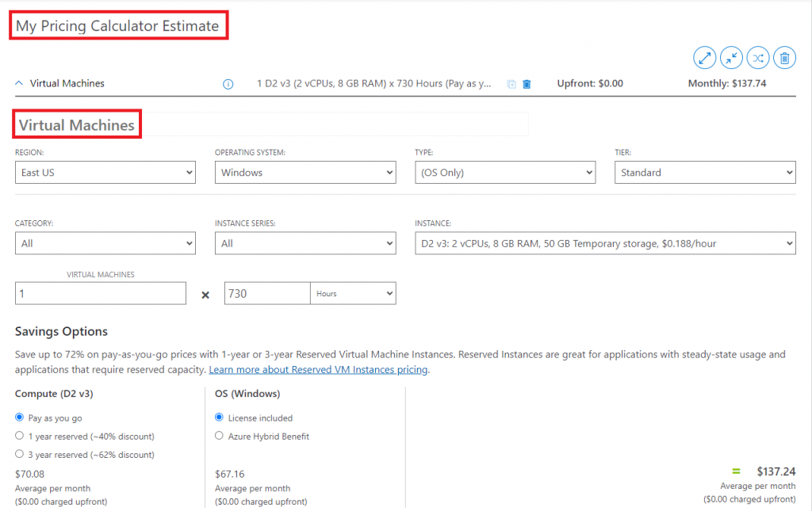The height and width of the screenshot is (511, 812).
Task: Open the Instance dropdown showing D2 v3
Action: [605, 243]
